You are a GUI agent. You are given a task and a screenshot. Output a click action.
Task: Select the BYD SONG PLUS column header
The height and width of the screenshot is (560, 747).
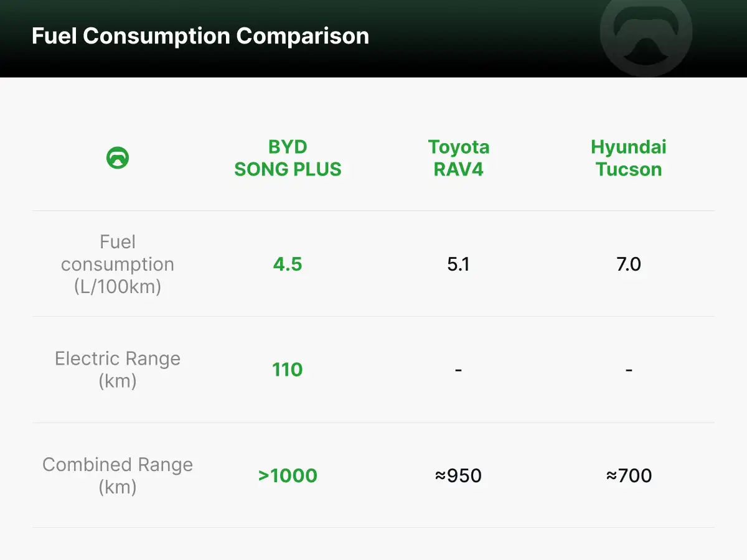[x=288, y=158]
